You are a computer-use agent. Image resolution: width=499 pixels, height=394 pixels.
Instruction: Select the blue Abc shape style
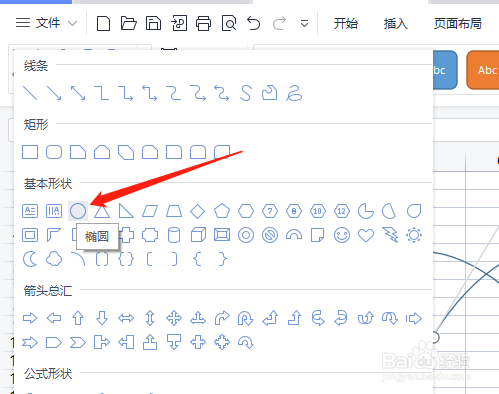pos(445,70)
